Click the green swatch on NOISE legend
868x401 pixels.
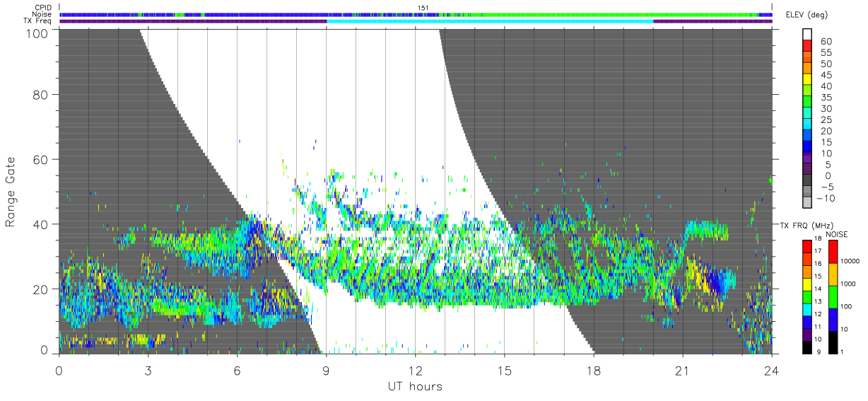pyautogui.click(x=833, y=296)
